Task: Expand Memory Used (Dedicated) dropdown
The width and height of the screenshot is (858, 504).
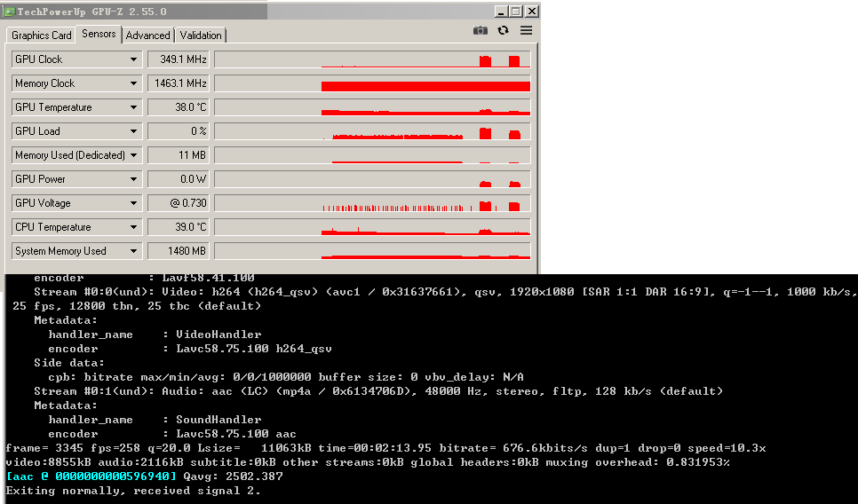Action: pos(133,155)
